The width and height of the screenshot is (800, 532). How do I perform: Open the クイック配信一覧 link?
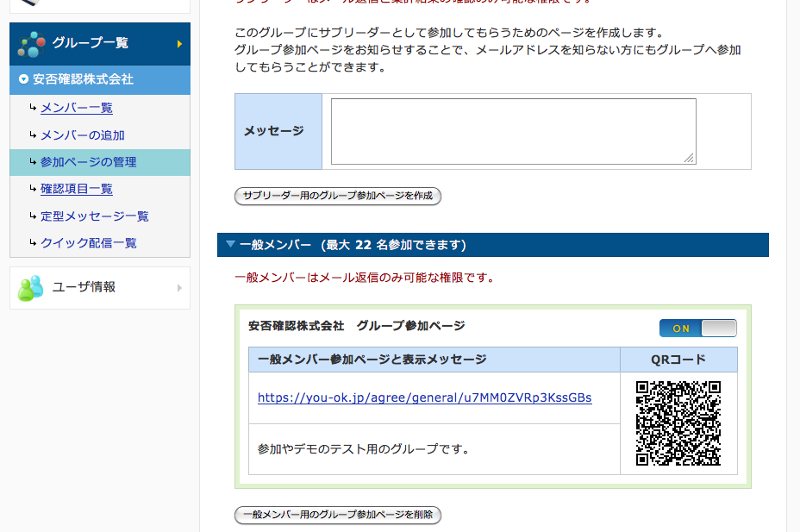88,243
